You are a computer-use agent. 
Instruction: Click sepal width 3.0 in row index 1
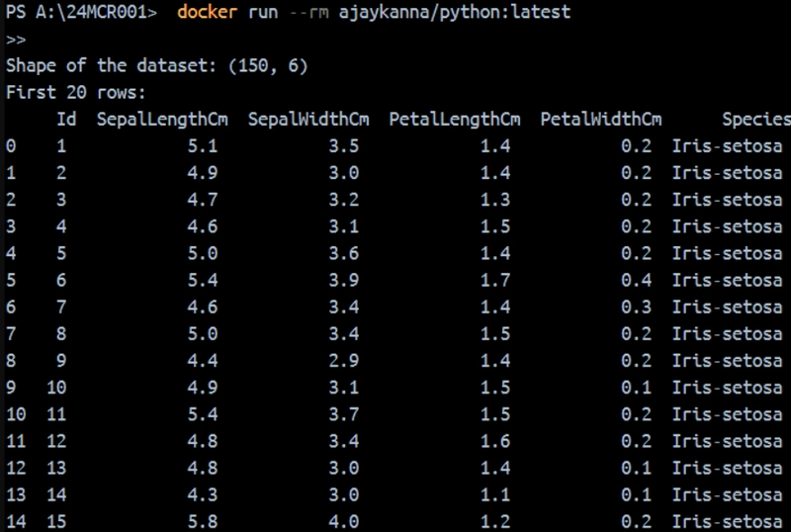pos(343,173)
